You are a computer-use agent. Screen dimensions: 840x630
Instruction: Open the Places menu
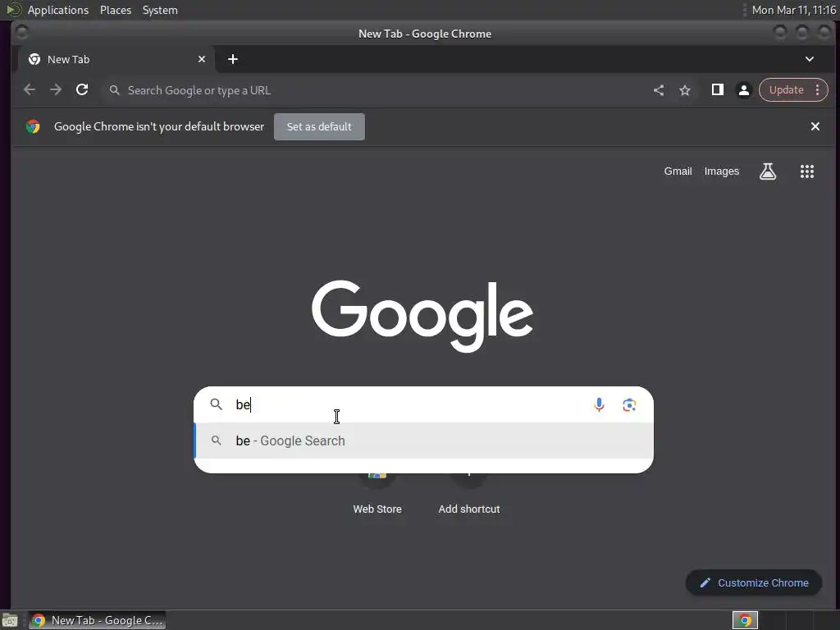116,10
